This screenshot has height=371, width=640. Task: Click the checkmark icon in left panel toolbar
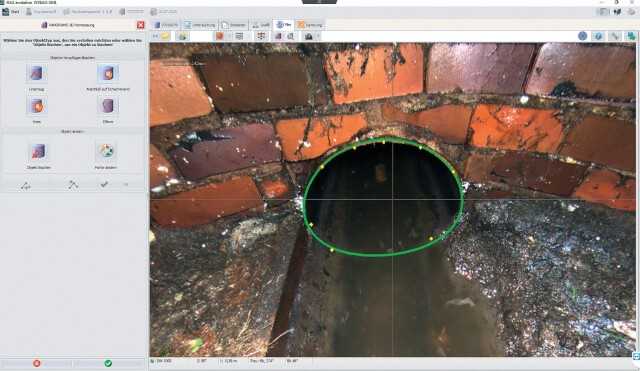click(x=104, y=185)
